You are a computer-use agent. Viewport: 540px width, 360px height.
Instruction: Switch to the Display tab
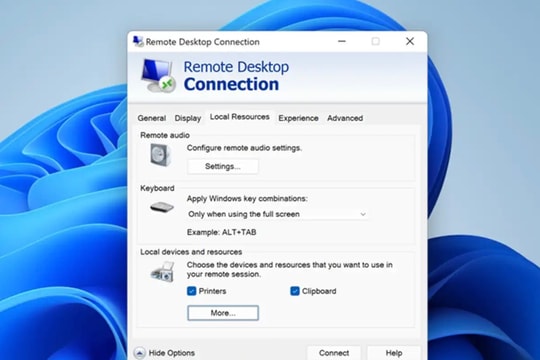coord(188,118)
